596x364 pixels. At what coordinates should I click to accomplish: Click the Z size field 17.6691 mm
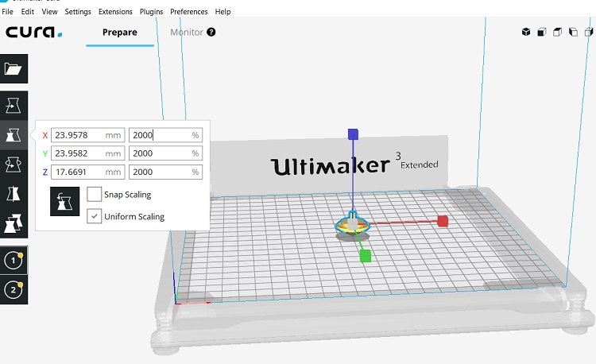[x=87, y=172]
